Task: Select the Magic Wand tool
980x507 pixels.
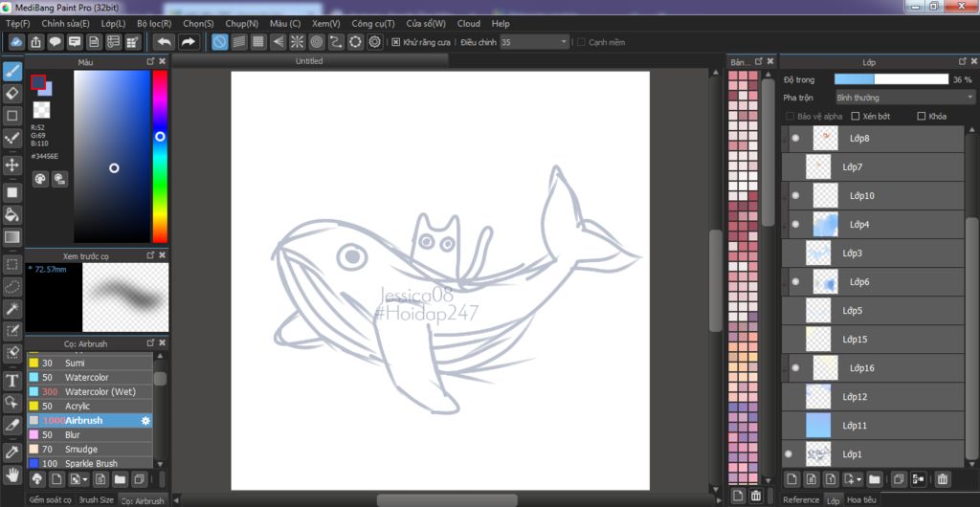Action: (x=12, y=308)
